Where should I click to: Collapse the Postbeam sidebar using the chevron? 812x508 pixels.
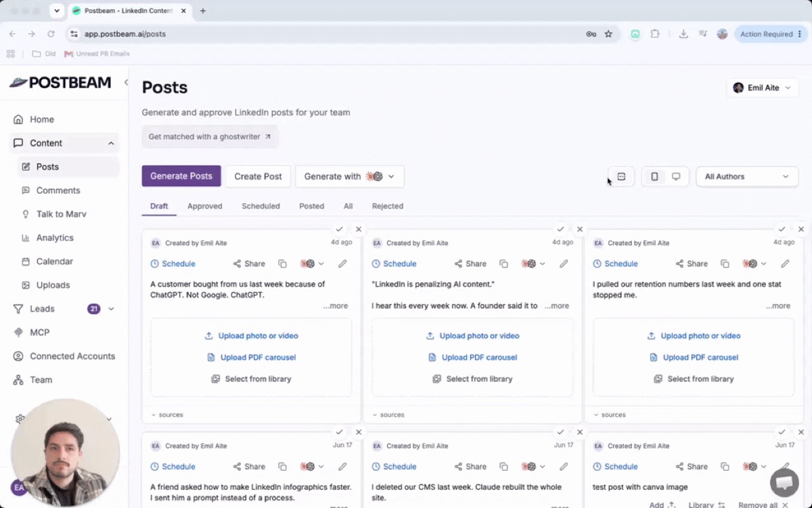126,83
